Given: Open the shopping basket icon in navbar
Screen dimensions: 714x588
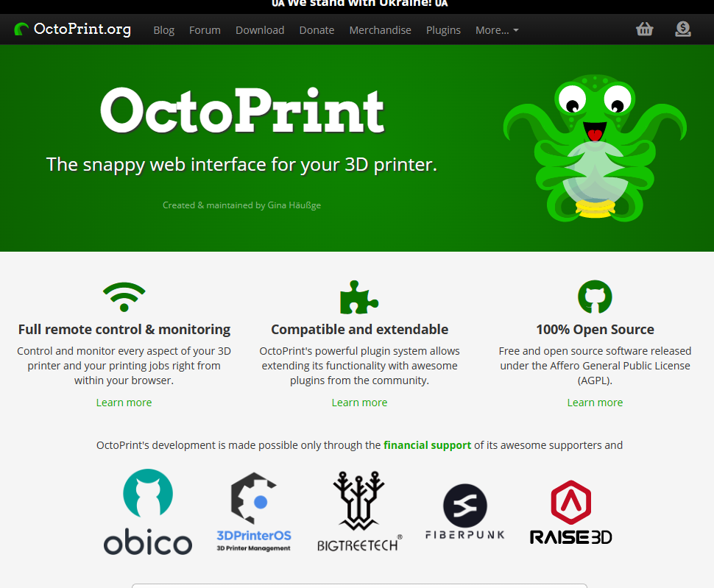Looking at the screenshot, I should [644, 29].
